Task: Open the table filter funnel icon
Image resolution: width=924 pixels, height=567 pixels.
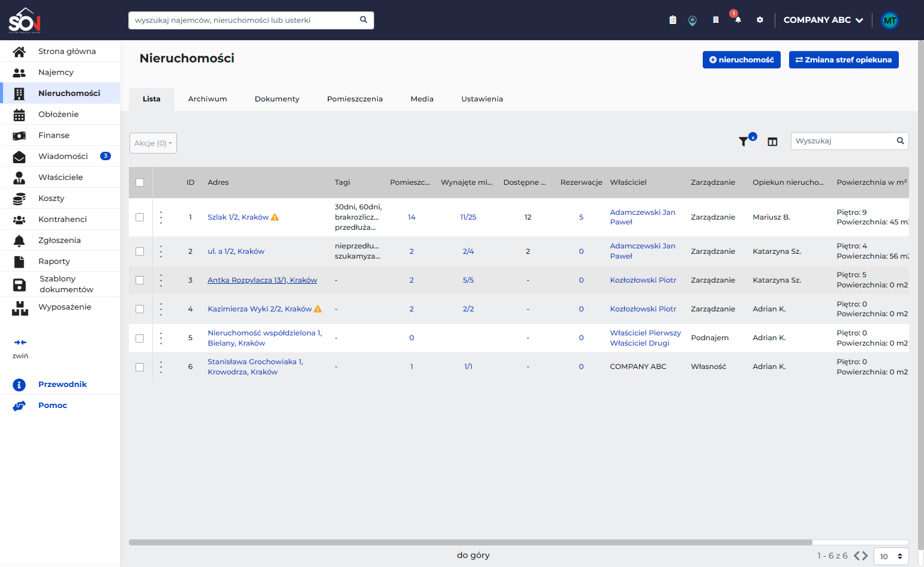Action: [744, 142]
